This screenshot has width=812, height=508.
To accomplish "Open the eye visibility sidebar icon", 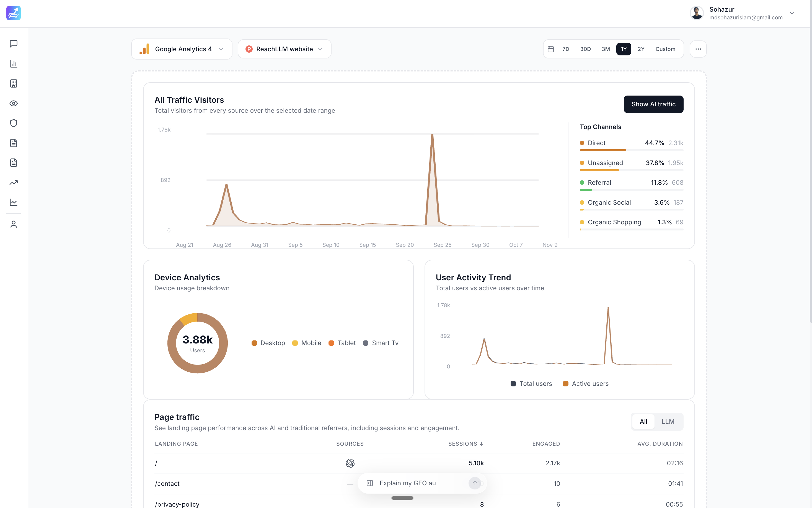I will click(x=14, y=103).
